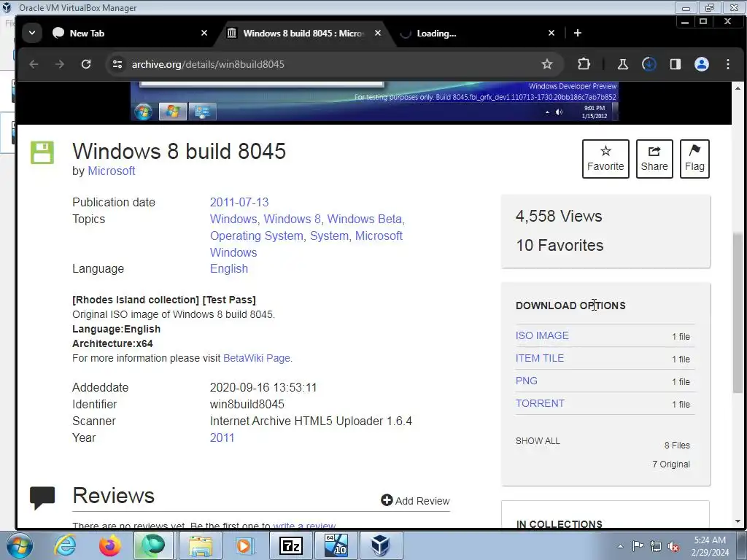
Task: Bookmark this page with the star icon
Action: pos(547,64)
